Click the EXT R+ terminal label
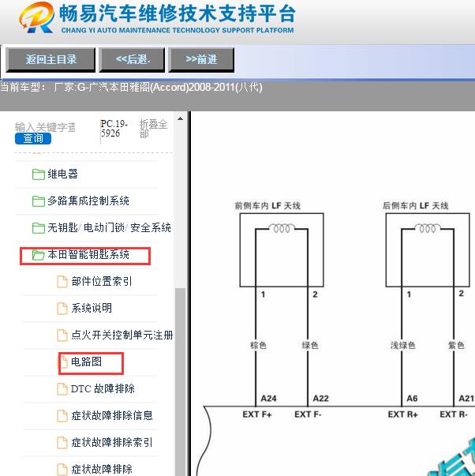Screen dimensions: 475x476 point(402,414)
